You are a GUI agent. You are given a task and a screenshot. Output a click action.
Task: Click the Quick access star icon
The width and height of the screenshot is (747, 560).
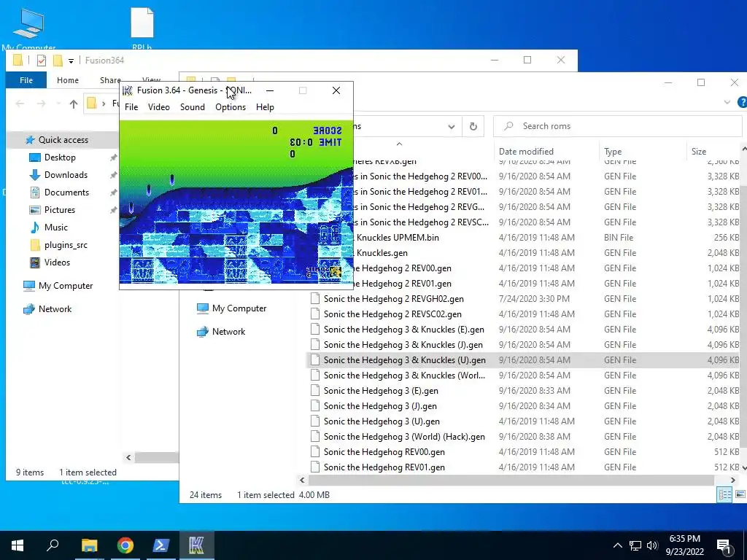[30, 140]
